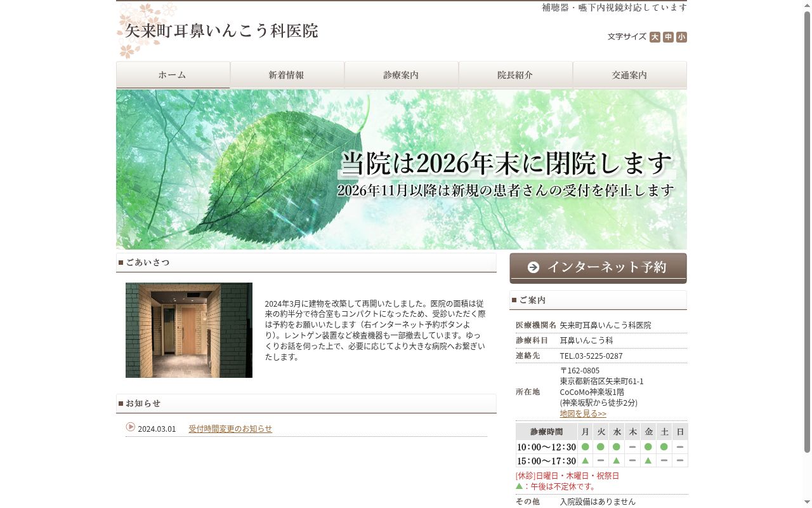Viewport: 812px width, 508px height.
Task: Click the notice date 2024.03.01
Action: [157, 429]
